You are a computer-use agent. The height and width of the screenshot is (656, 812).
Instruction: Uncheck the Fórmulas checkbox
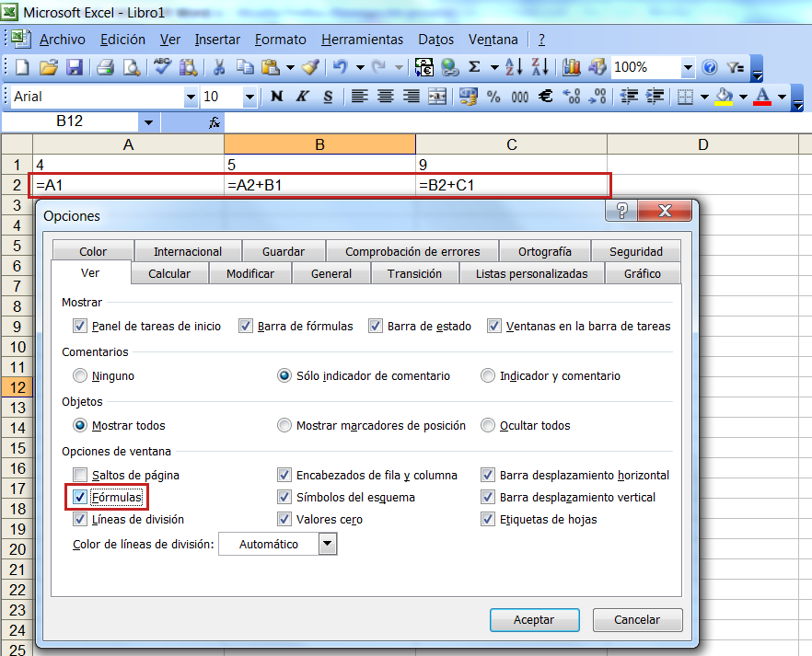coord(81,498)
